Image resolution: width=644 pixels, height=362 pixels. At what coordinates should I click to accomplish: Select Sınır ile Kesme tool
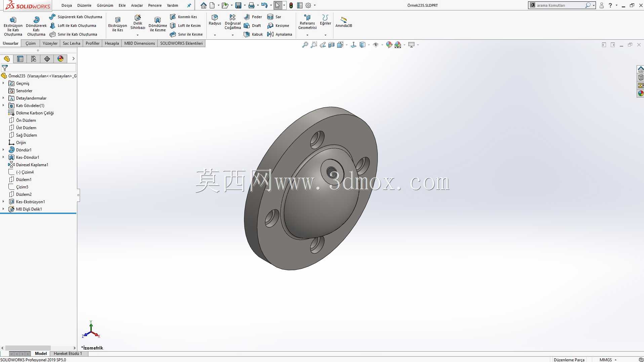(x=186, y=34)
